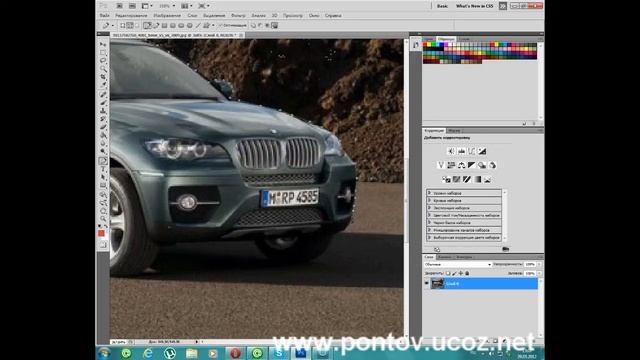
Task: Add a Color Balance adjustment
Action: click(x=462, y=165)
